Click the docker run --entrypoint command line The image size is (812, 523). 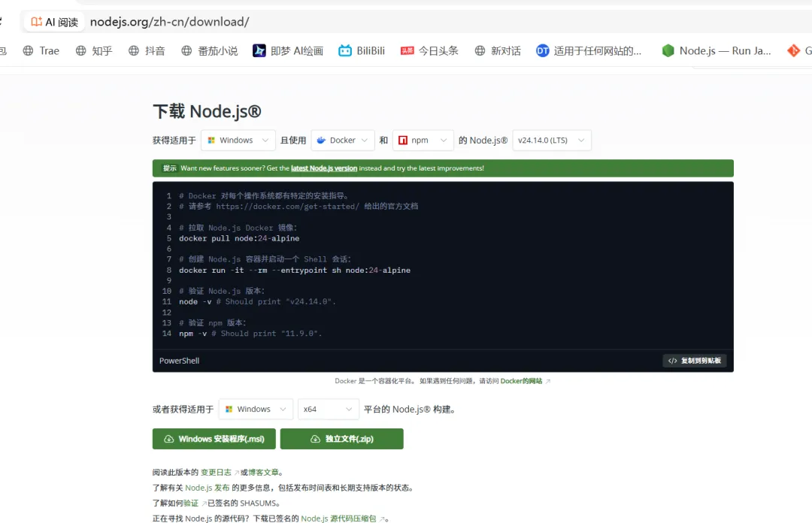pyautogui.click(x=295, y=271)
